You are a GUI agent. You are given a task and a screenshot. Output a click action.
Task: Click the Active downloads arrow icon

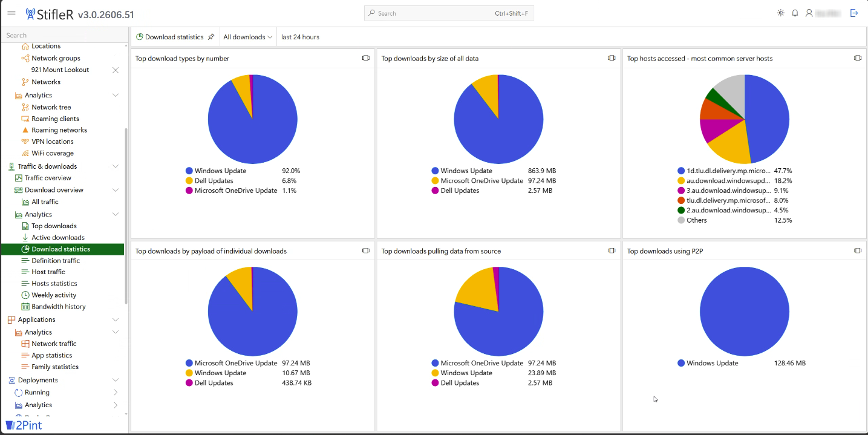click(25, 238)
